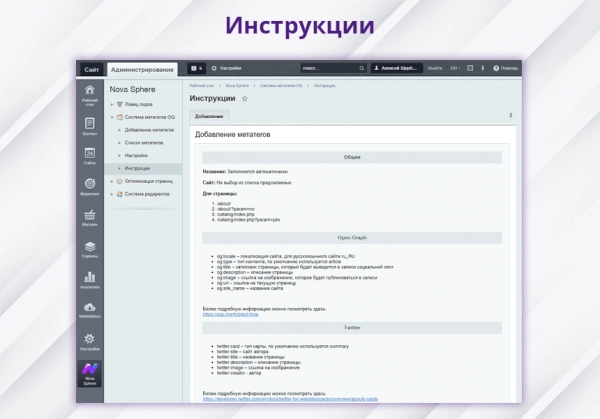
Task: Click the /catalog/index.php?param=yes list item
Action: pyautogui.click(x=248, y=220)
